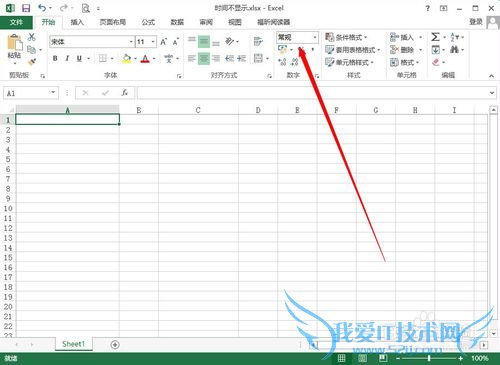Toggle italic formatting

tap(67, 58)
